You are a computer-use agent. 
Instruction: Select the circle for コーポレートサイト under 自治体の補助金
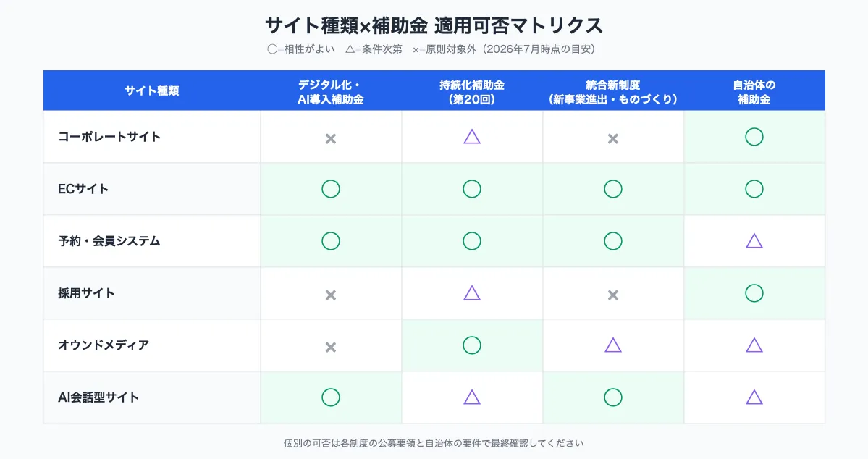754,137
